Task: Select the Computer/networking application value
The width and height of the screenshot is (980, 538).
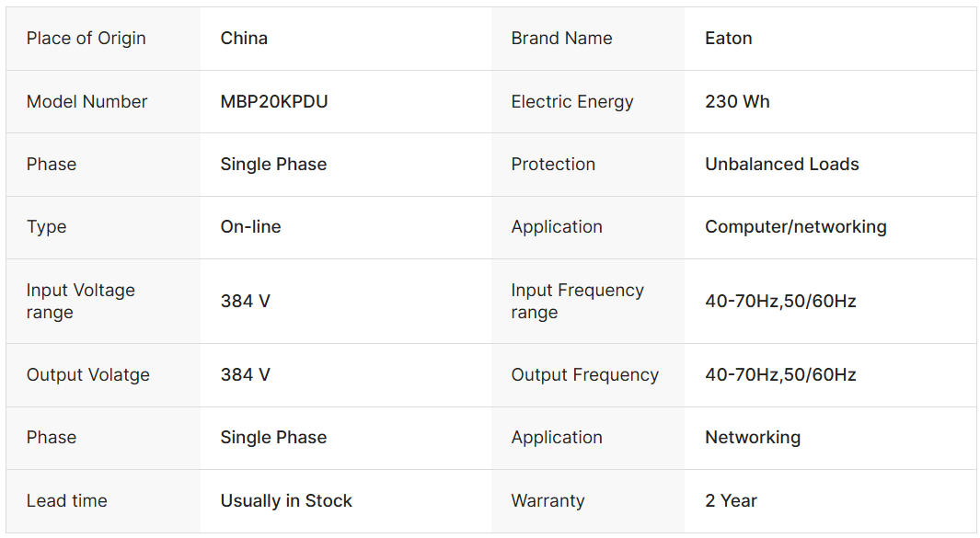Action: (795, 227)
